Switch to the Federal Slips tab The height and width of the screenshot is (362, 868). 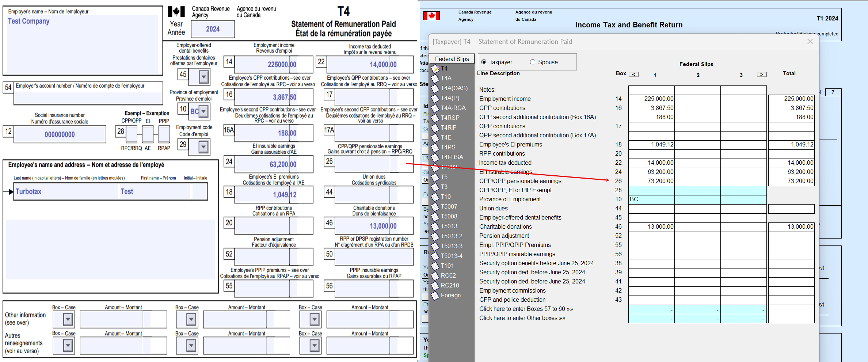coord(452,59)
